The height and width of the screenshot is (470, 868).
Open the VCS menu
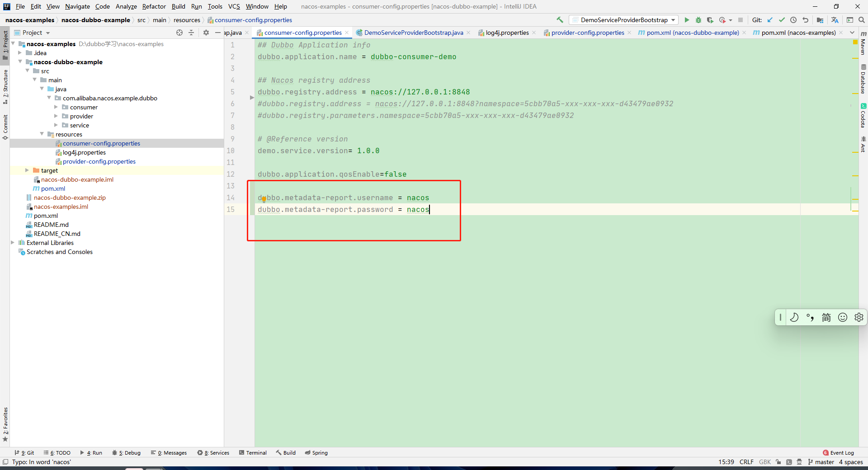pos(234,6)
